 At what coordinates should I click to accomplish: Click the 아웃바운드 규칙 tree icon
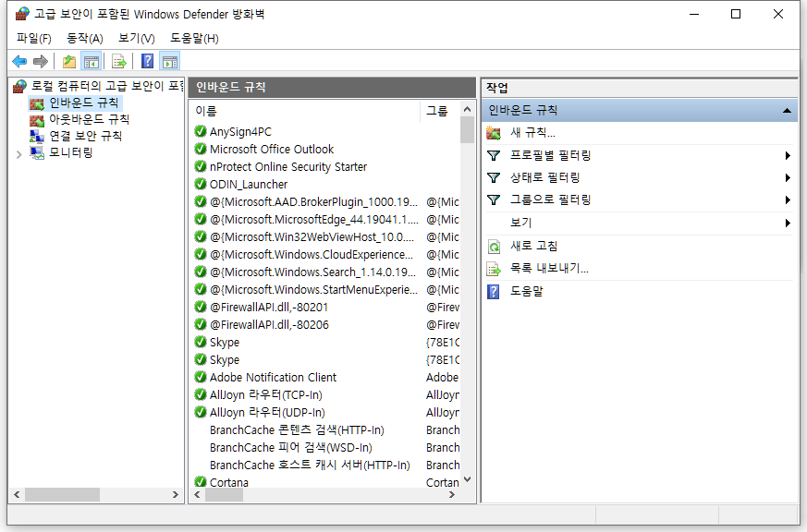tap(37, 120)
